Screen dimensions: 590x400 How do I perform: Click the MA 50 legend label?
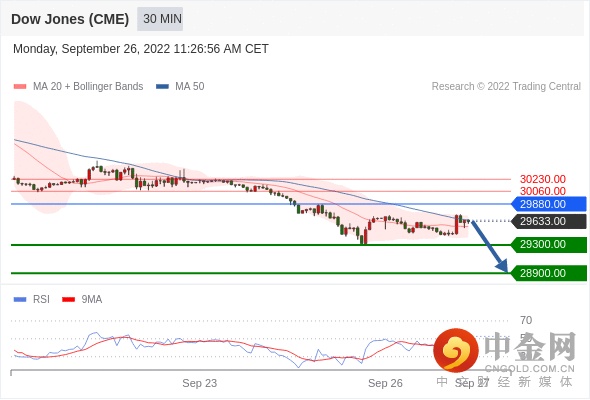(x=190, y=87)
